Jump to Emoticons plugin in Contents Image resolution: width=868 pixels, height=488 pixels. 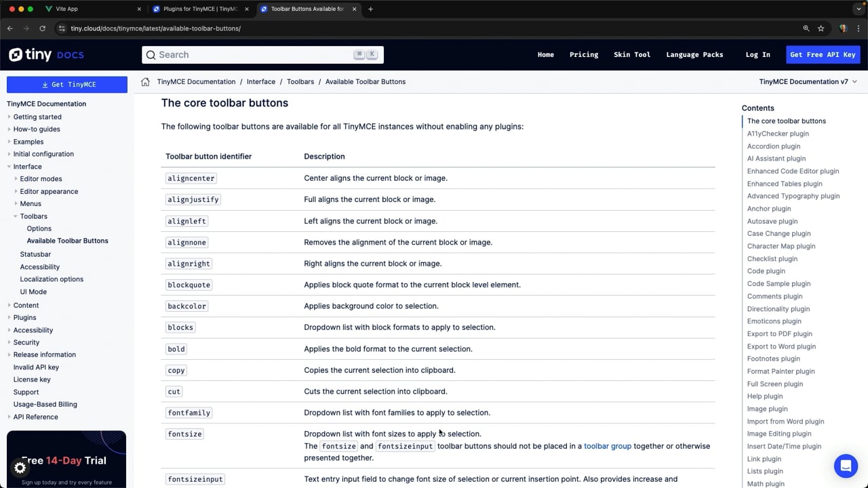[x=774, y=321]
